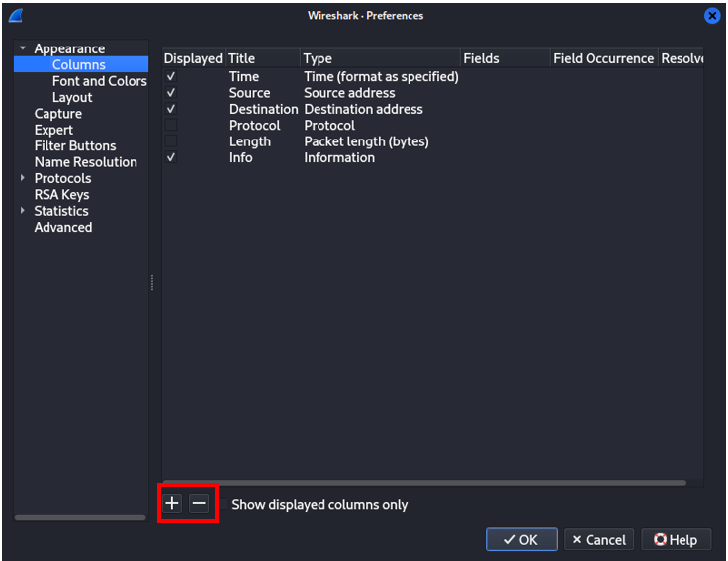Select Statistics tree item
Viewport: 728px width, 561px height.
tap(60, 211)
